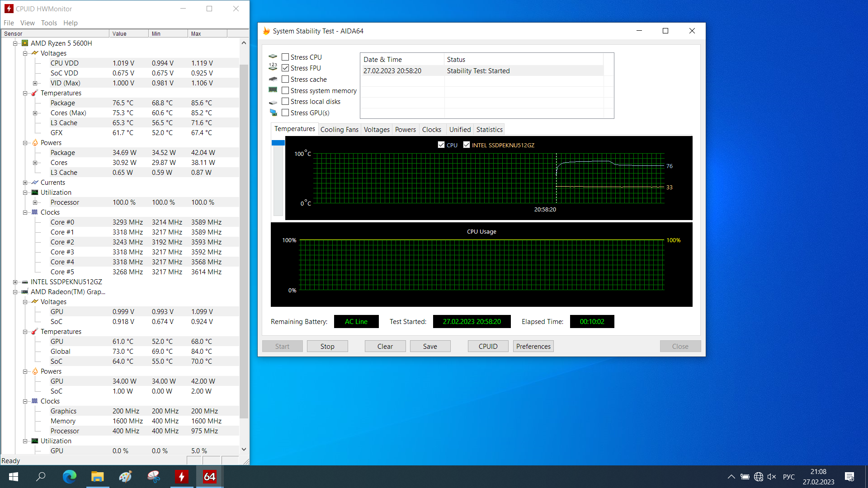Open AIDA64 from the taskbar

point(209,476)
